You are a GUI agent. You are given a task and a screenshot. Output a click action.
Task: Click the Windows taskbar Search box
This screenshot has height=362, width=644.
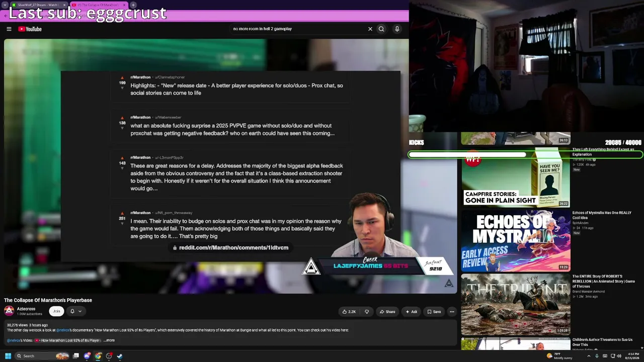point(43,356)
